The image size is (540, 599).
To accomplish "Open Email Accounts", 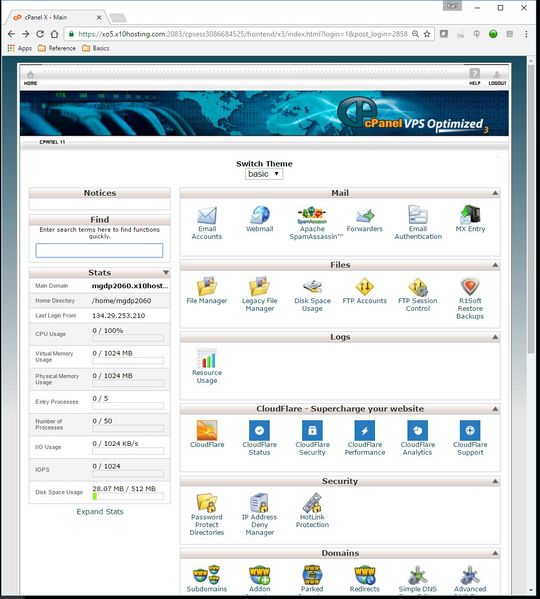I will pyautogui.click(x=207, y=223).
